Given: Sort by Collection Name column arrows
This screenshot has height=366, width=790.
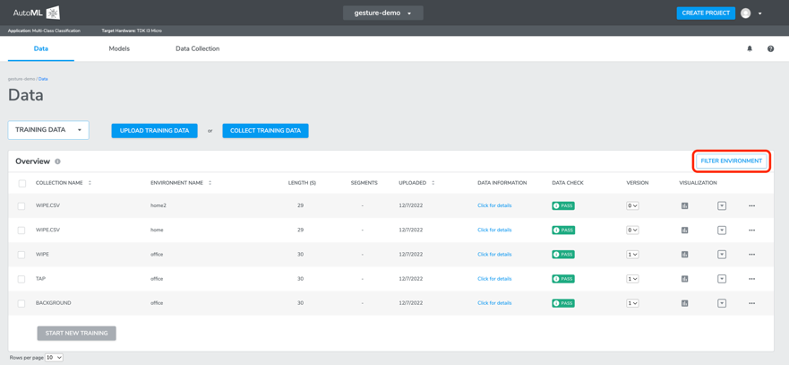Looking at the screenshot, I should point(90,183).
